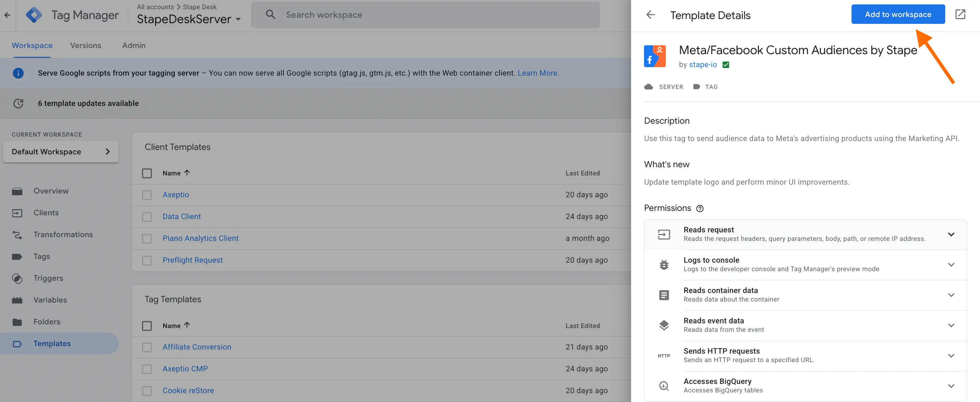
Task: Click the refresh icon next to template updates
Action: coord(18,103)
